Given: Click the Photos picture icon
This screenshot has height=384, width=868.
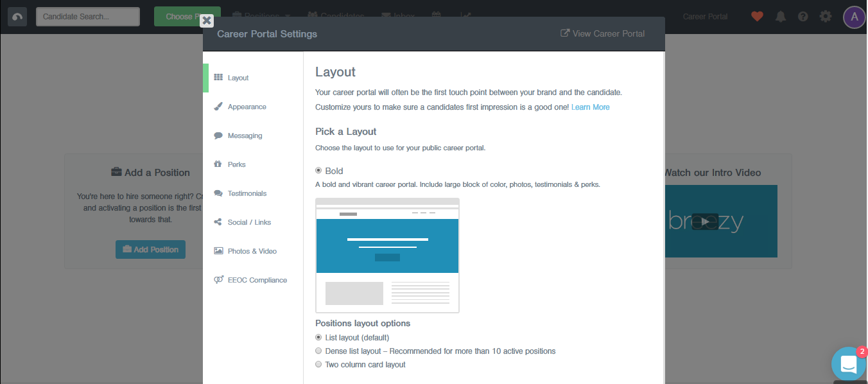Looking at the screenshot, I should coord(218,251).
